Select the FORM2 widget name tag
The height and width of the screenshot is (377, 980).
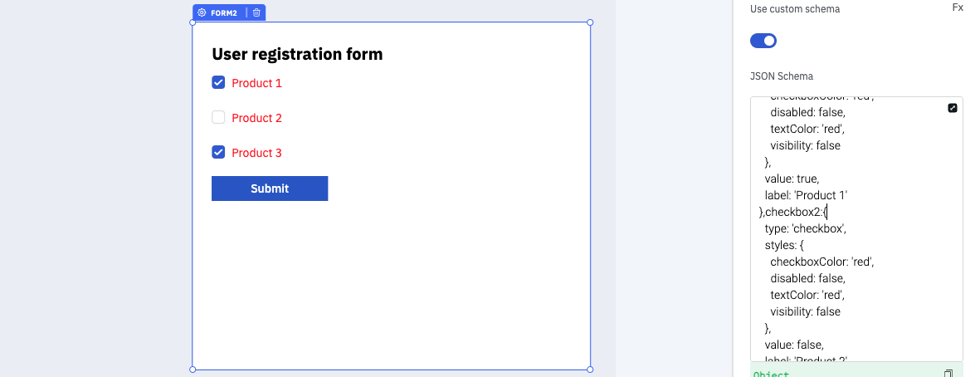pyautogui.click(x=223, y=12)
